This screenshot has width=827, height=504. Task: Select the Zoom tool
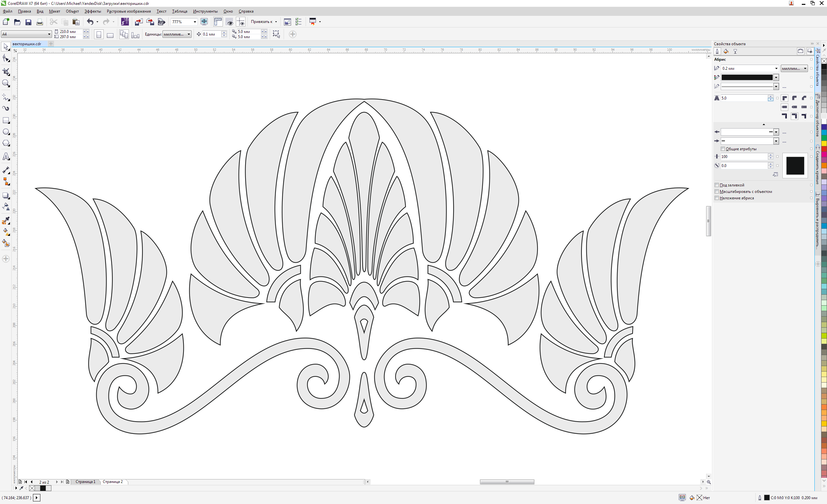pyautogui.click(x=6, y=83)
